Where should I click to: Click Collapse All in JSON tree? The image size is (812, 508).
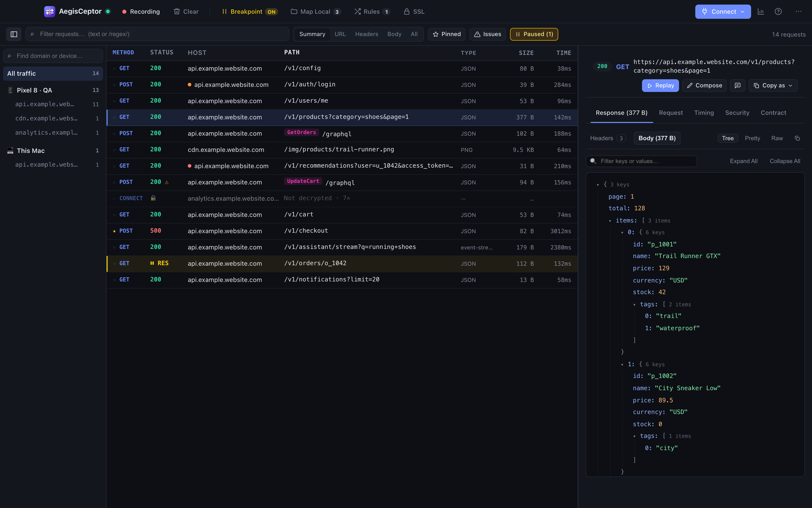[785, 161]
